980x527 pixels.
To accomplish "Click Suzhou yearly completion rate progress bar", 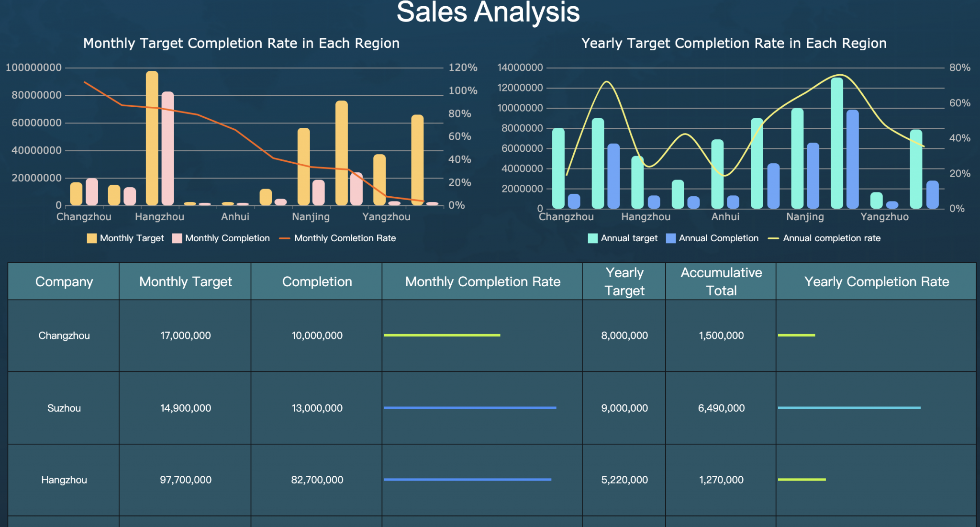I will coord(849,408).
